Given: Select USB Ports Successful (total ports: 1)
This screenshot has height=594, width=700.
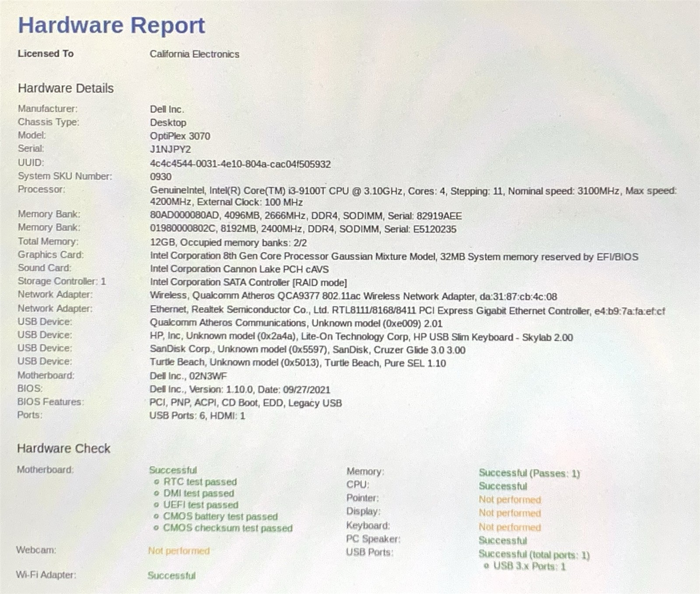Looking at the screenshot, I should coord(534,555).
